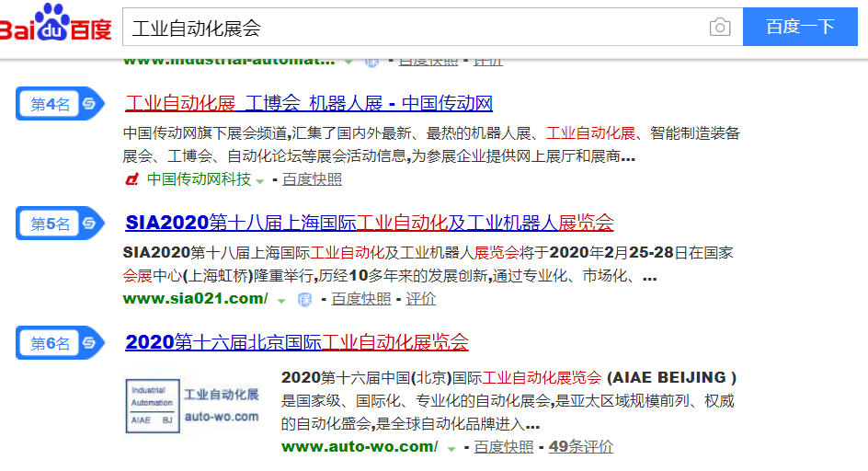Open 2020第十六届北京国际工业自动化展览会 title
The height and width of the screenshot is (471, 868).
pyautogui.click(x=297, y=342)
